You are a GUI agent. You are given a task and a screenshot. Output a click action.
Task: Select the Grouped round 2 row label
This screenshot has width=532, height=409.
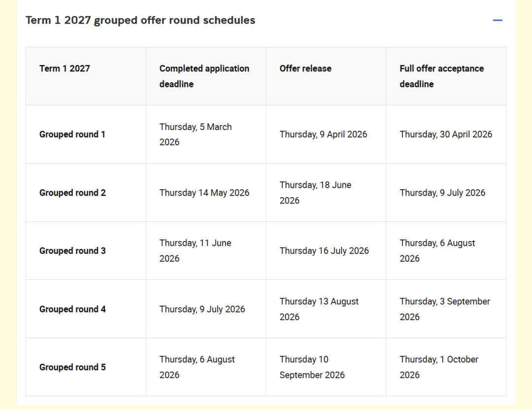(x=72, y=193)
